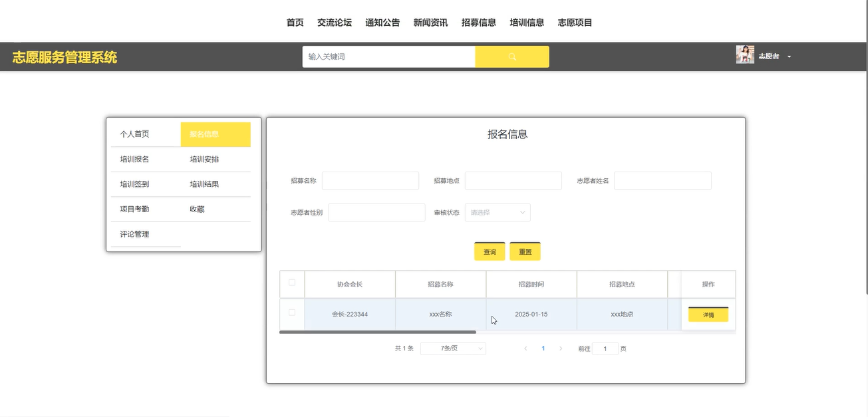Focus the 招募名称 input field
The image size is (868, 417).
tap(370, 181)
